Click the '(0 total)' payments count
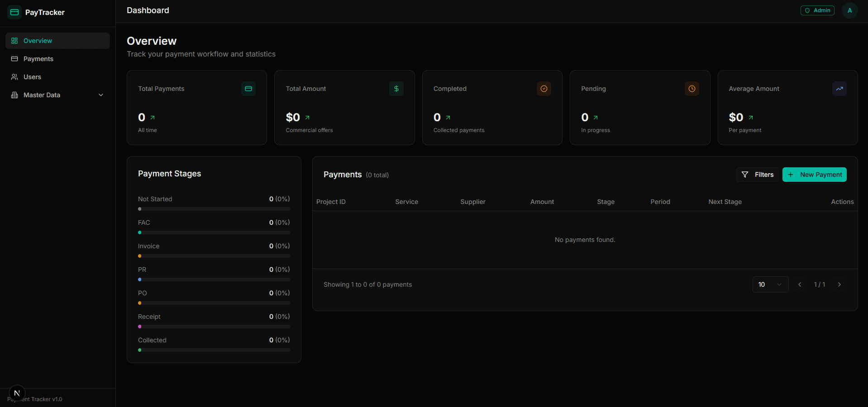The image size is (868, 407). (x=377, y=175)
